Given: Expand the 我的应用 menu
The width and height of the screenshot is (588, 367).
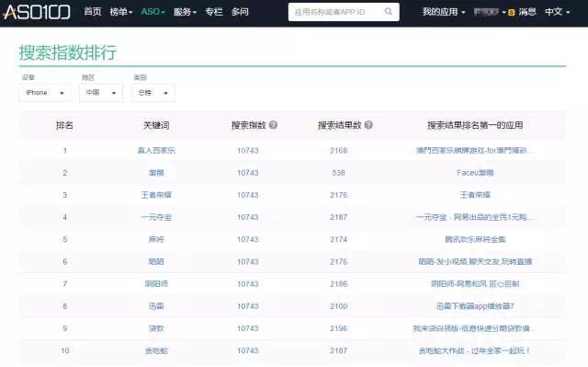Looking at the screenshot, I should pos(444,12).
